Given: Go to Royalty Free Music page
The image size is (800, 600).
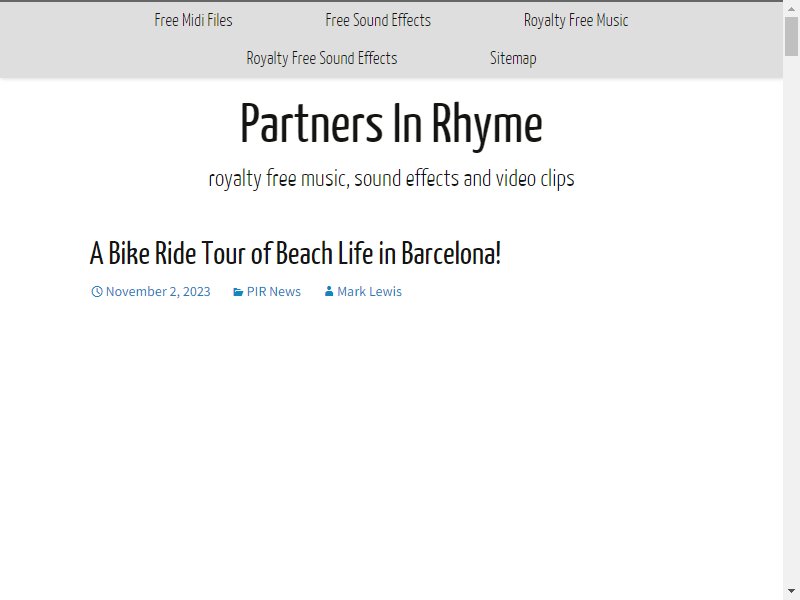Looking at the screenshot, I should [576, 20].
